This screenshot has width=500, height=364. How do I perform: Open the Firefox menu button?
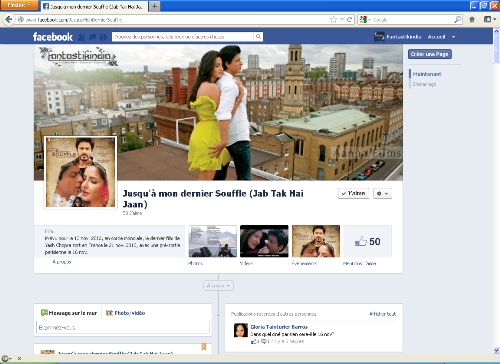(19, 5)
